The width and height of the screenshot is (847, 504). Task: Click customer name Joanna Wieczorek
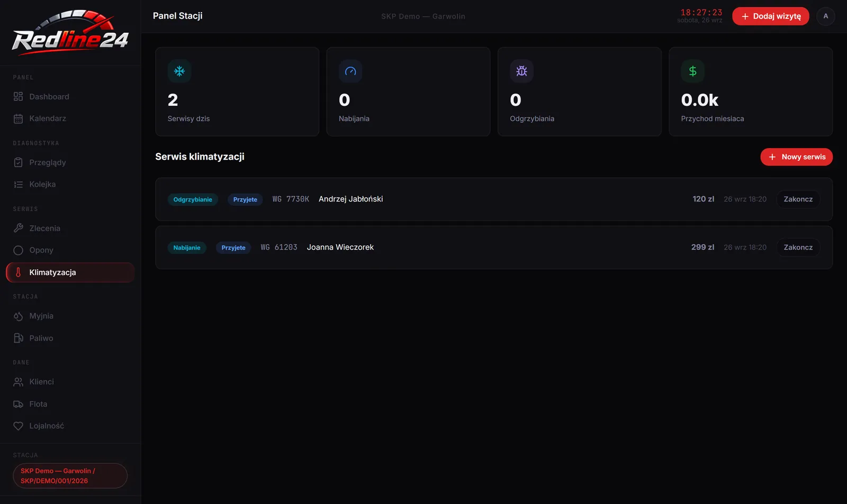340,247
